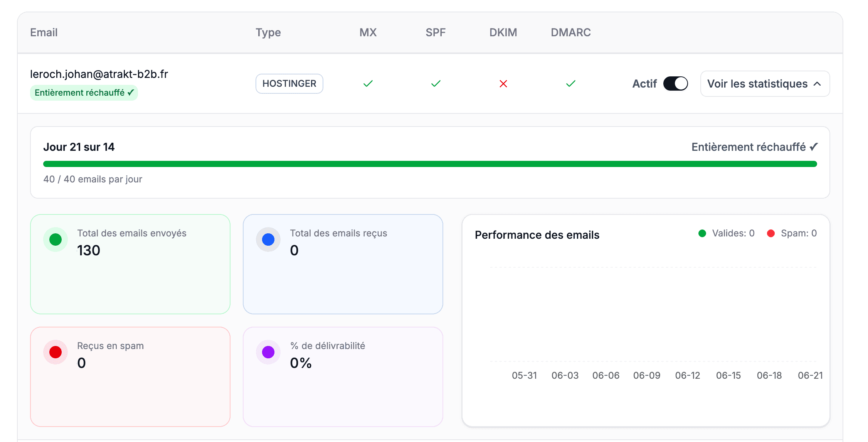Click purple dot icon for délivrabilité
Image resolution: width=868 pixels, height=442 pixels.
[x=268, y=352]
